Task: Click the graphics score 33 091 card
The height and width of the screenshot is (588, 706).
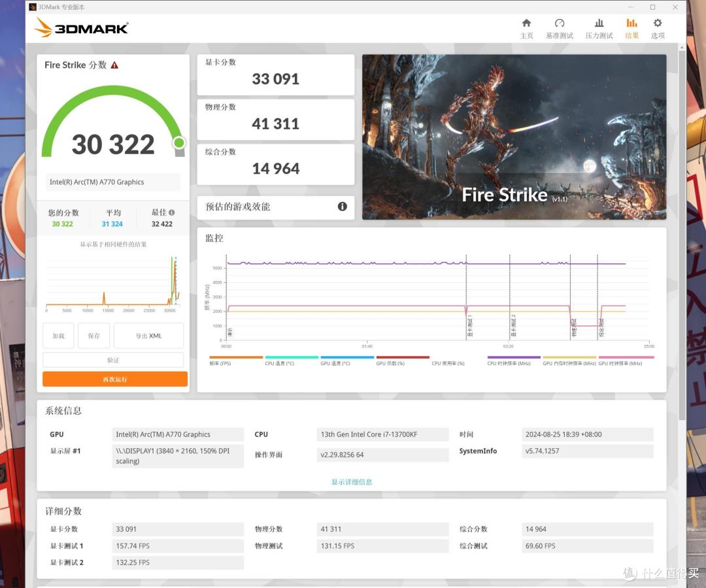Action: click(x=276, y=74)
